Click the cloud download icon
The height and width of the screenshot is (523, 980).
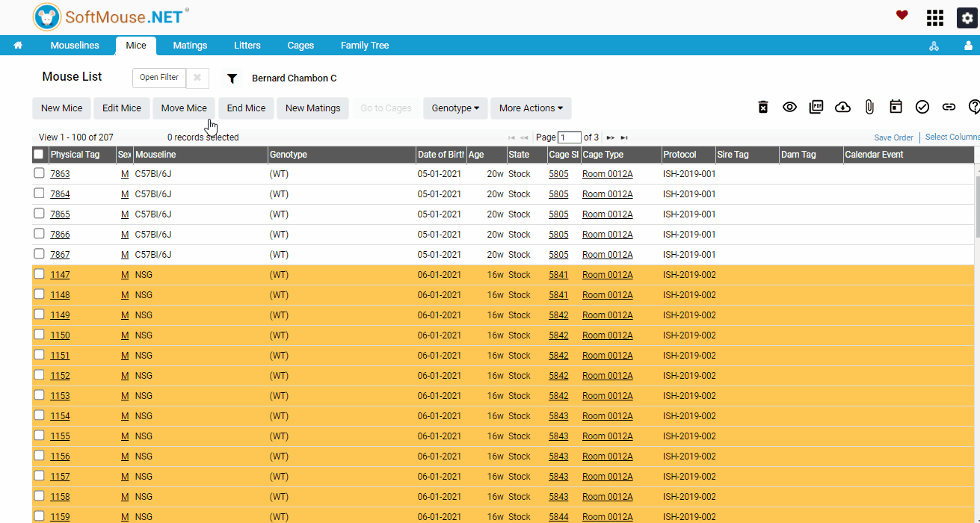842,108
